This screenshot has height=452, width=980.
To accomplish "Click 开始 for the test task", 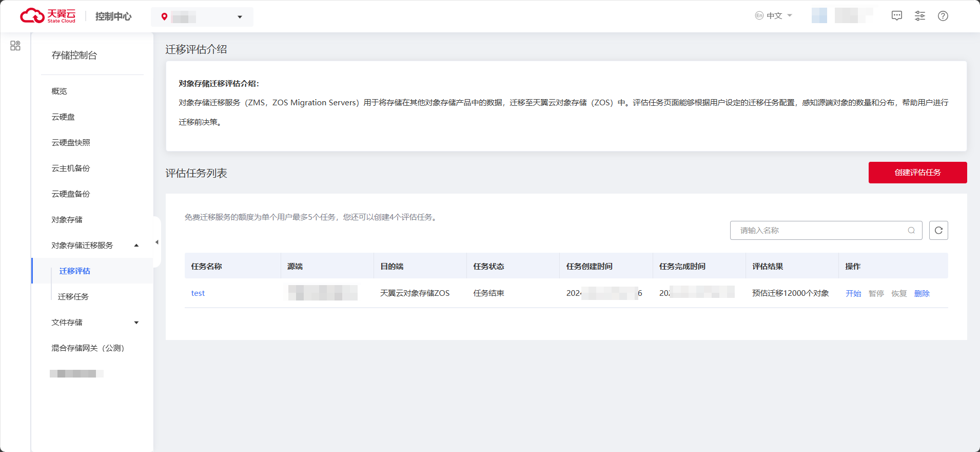I will pos(853,293).
